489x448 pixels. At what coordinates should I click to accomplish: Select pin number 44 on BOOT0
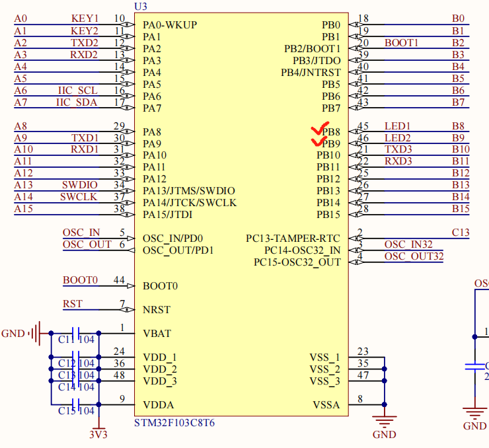point(119,280)
